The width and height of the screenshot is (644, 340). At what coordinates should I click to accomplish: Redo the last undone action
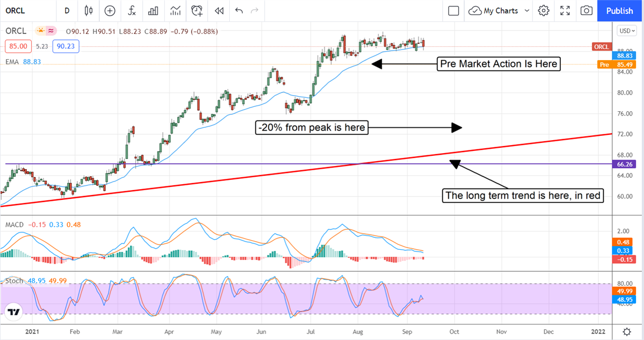pyautogui.click(x=255, y=11)
